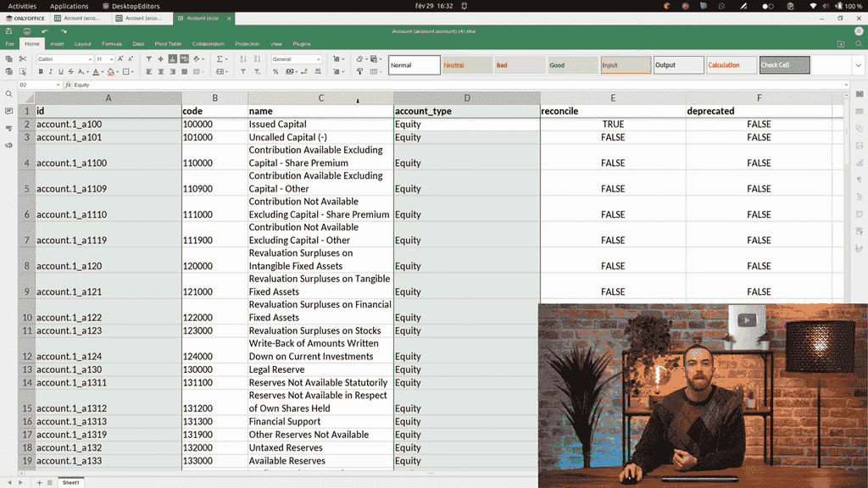This screenshot has height=488, width=868.
Task: Select the column C header
Action: click(x=320, y=98)
